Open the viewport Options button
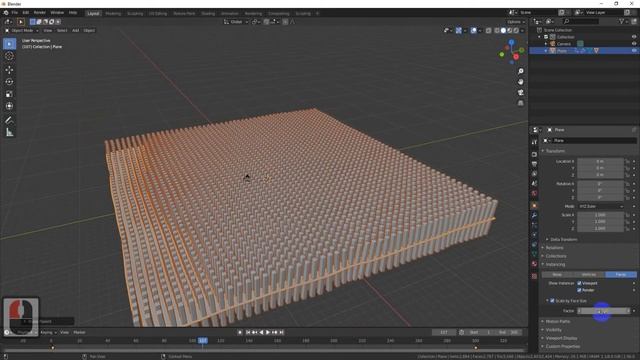 [x=516, y=22]
